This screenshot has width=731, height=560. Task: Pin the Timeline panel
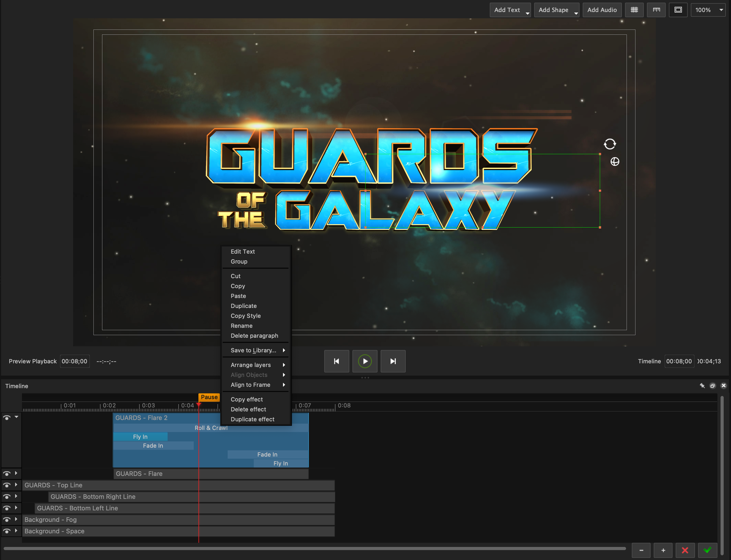[x=702, y=386]
